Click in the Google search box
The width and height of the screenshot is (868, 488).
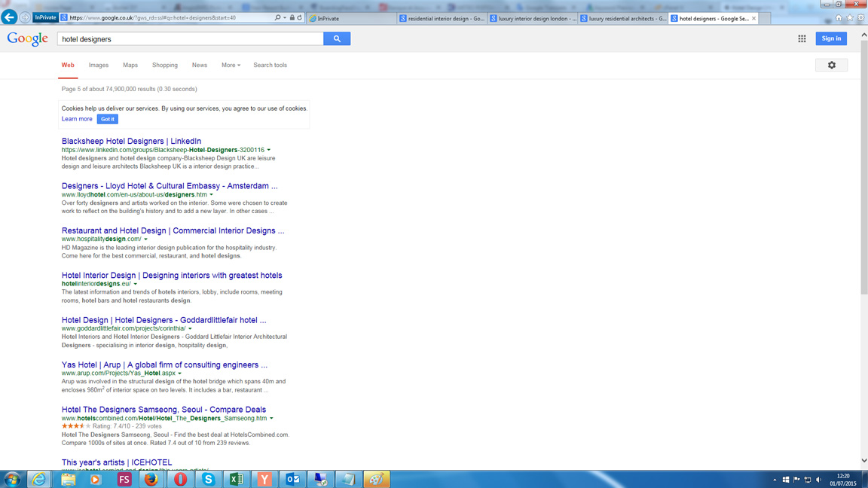[x=191, y=39]
